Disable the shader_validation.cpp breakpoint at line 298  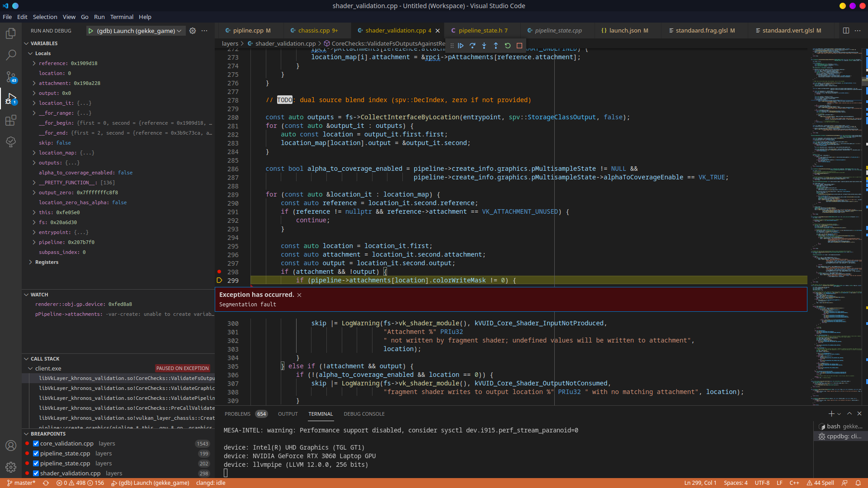click(35, 473)
